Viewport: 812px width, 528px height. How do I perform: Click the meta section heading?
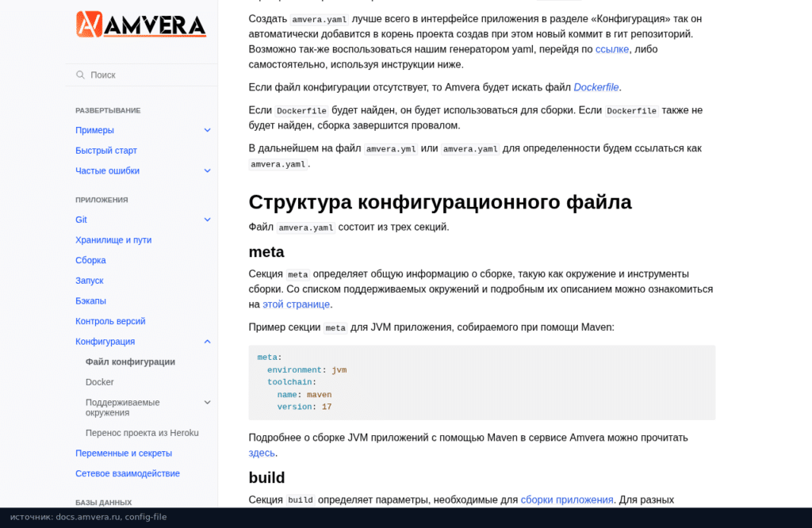[x=266, y=251]
